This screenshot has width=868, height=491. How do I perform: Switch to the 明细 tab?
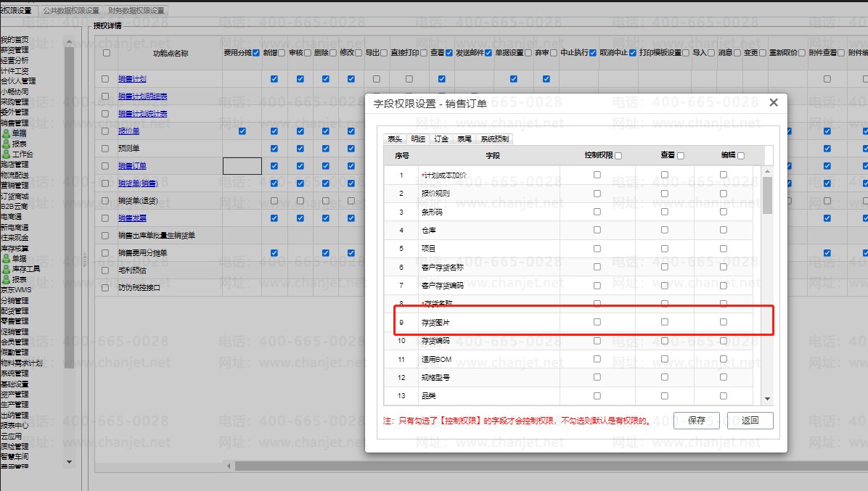point(418,139)
